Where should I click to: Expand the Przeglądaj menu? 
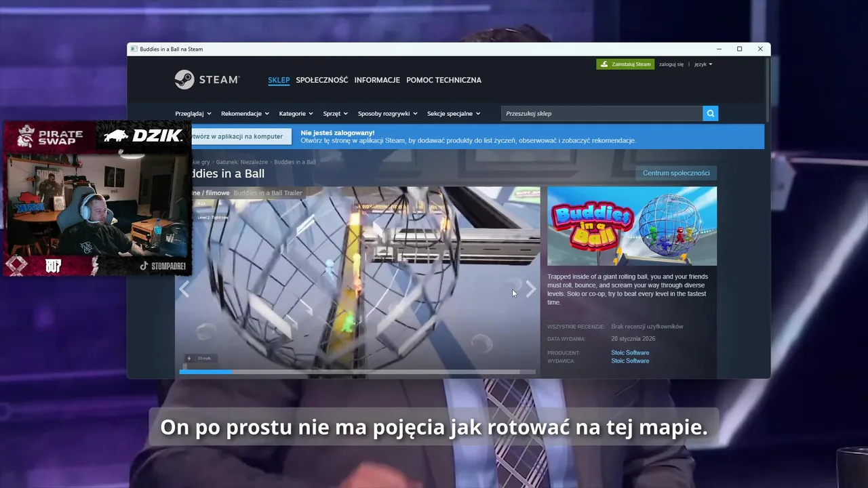coord(193,114)
